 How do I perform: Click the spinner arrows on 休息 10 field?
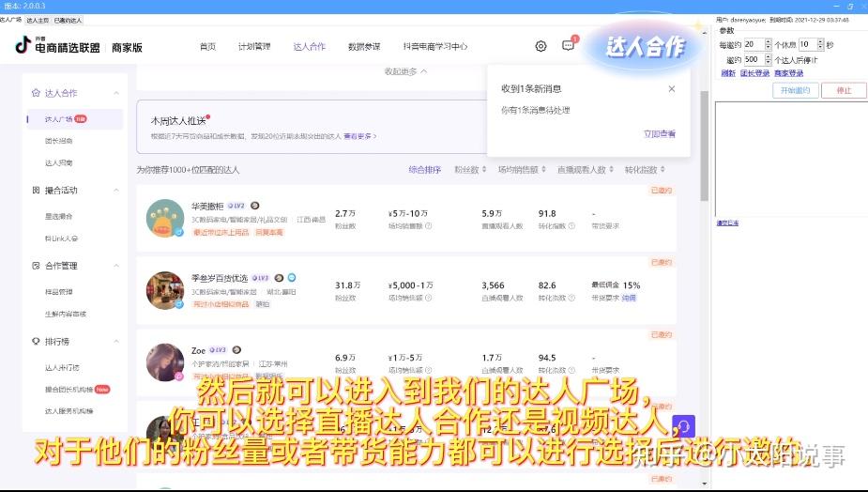coord(820,44)
